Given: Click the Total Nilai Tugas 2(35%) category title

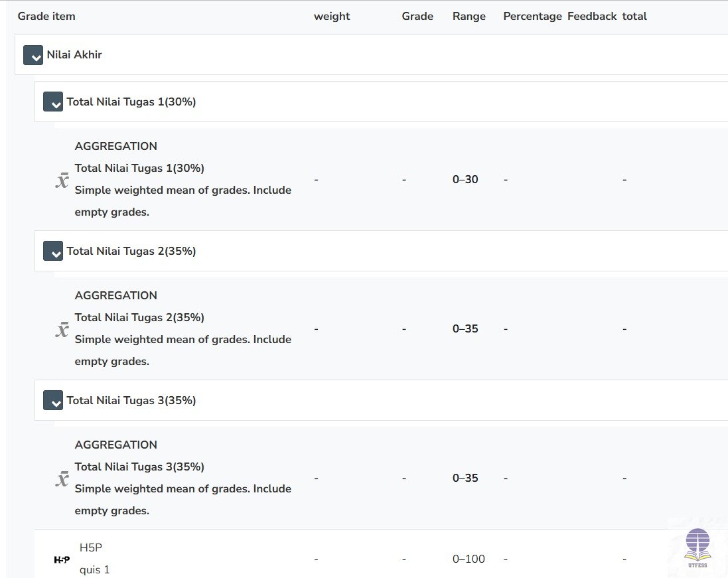Looking at the screenshot, I should 131,251.
